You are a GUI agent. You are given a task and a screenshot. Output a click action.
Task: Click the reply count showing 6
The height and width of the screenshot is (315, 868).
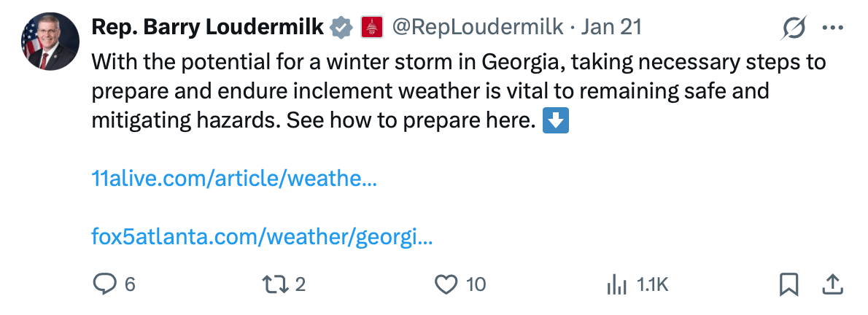(130, 284)
